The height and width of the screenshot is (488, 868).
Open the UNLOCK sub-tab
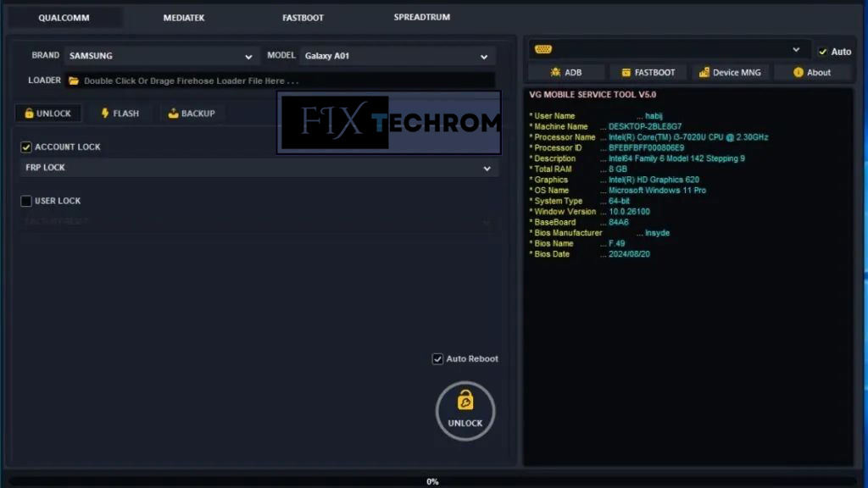point(48,114)
